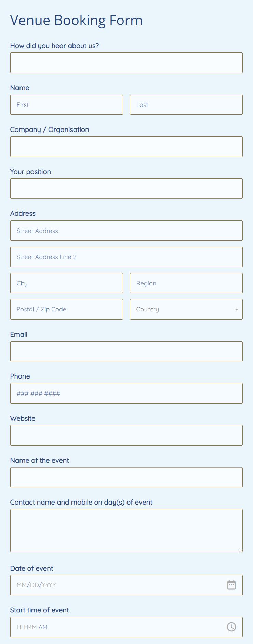Expand the Country dropdown arrow
Viewport: 253px width, 644px height.
pyautogui.click(x=236, y=309)
